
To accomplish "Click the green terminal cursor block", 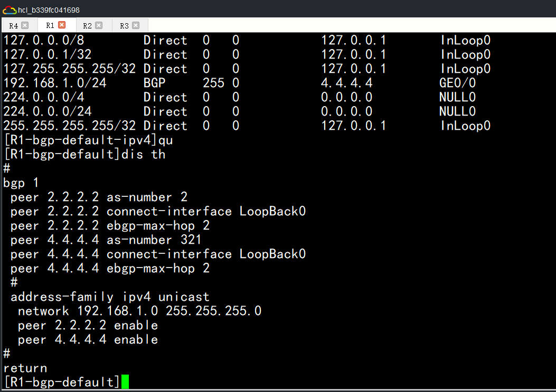I will coord(125,382).
